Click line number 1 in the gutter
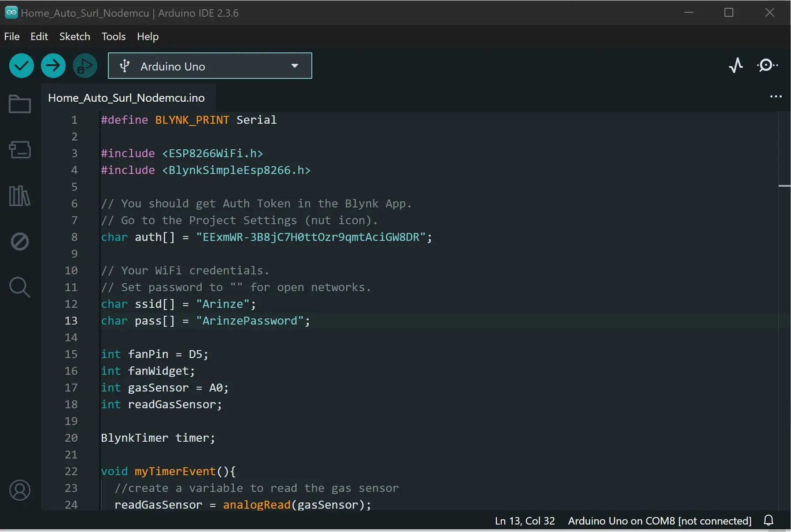The width and height of the screenshot is (791, 532). (x=74, y=120)
